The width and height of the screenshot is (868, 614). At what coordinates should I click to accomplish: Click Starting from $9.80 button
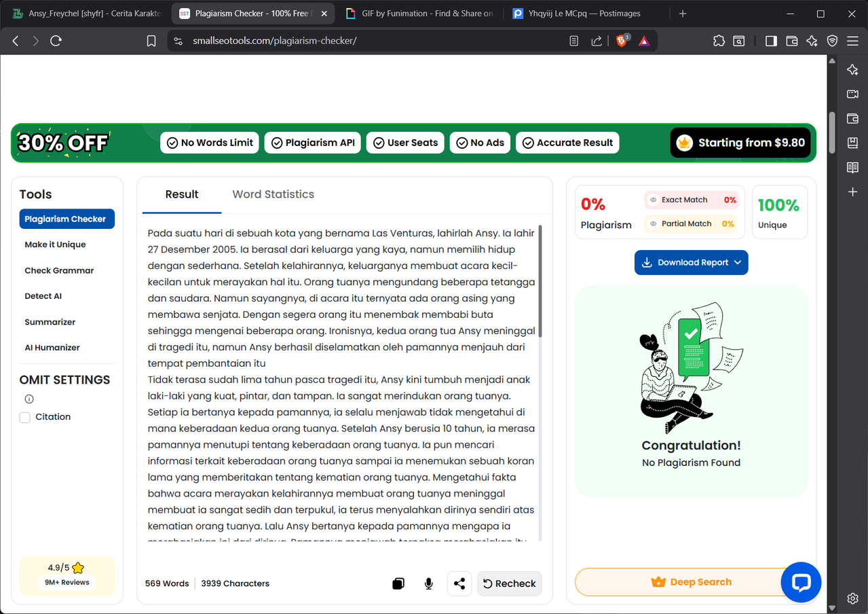point(740,143)
